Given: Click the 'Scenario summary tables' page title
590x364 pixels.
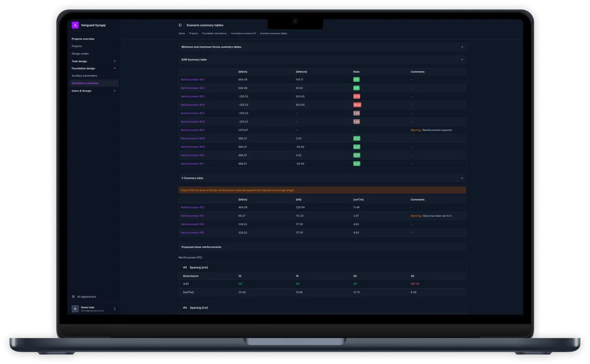Looking at the screenshot, I should click(x=205, y=25).
